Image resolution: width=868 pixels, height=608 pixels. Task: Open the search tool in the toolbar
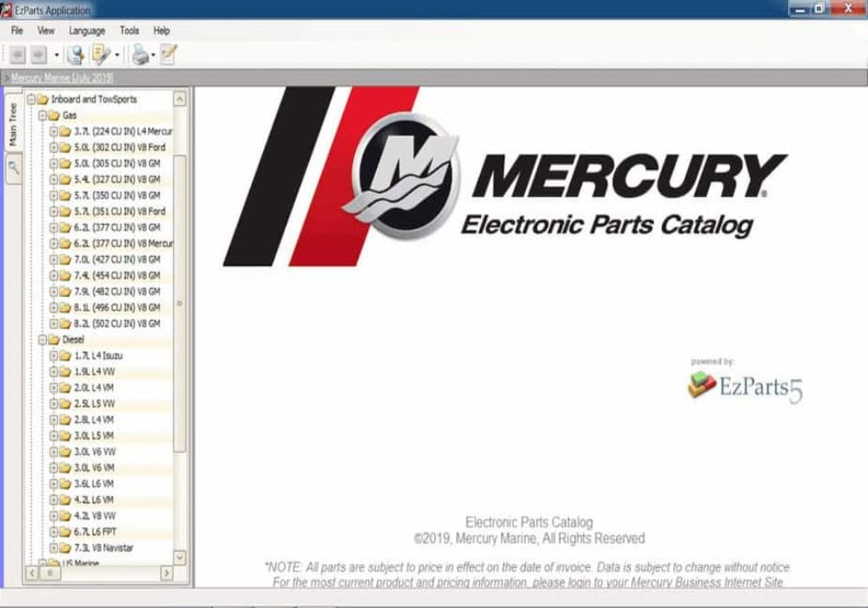pyautogui.click(x=76, y=54)
